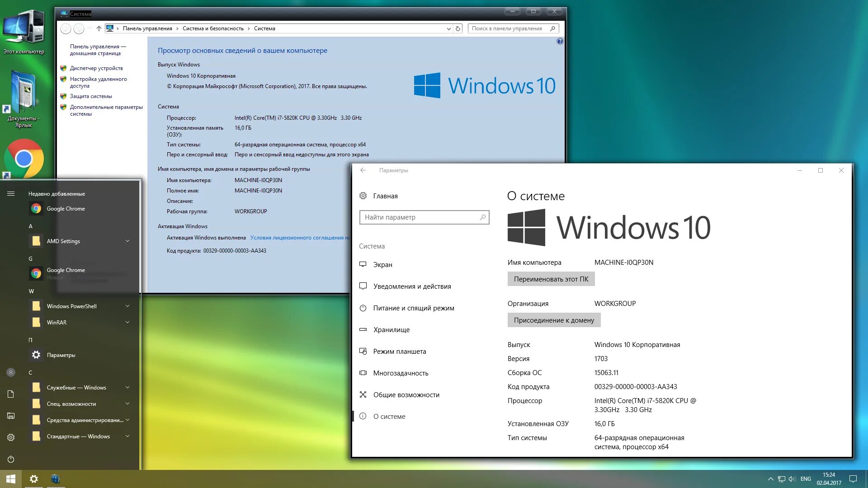The height and width of the screenshot is (488, 868).
Task: Open Этот компьютер desktop icon
Action: tap(24, 32)
